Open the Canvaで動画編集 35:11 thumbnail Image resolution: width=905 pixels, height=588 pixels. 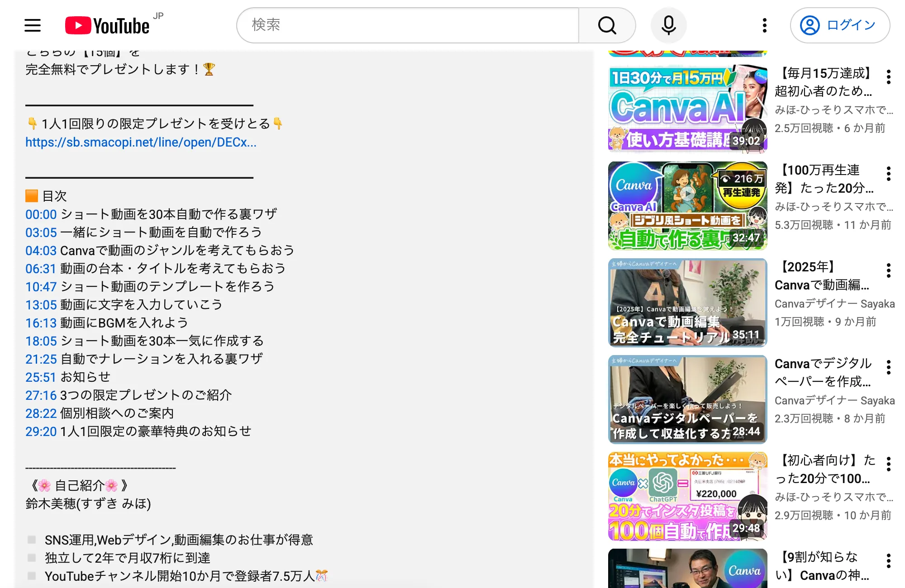(x=688, y=303)
